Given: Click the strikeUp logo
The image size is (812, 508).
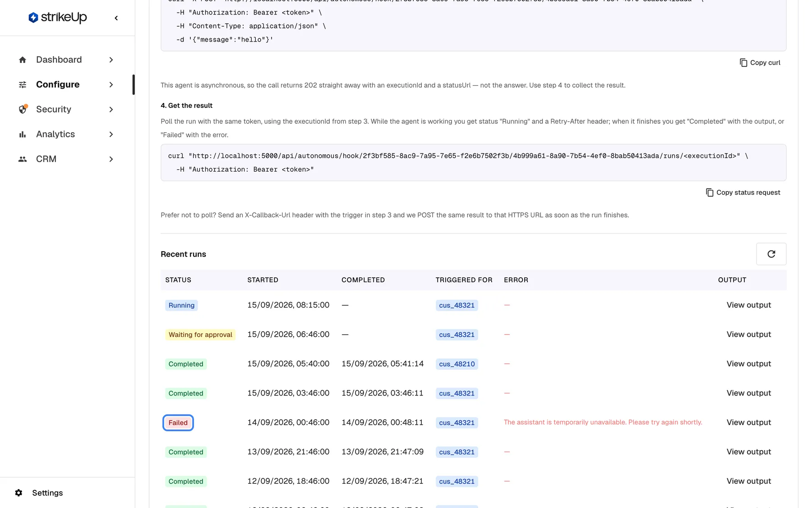Looking at the screenshot, I should click(x=57, y=18).
